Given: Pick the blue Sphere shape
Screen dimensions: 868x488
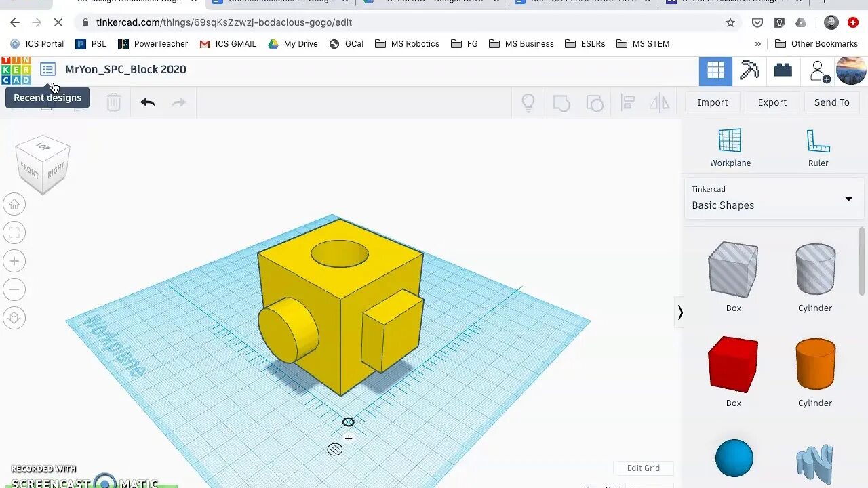Looking at the screenshot, I should [x=734, y=458].
